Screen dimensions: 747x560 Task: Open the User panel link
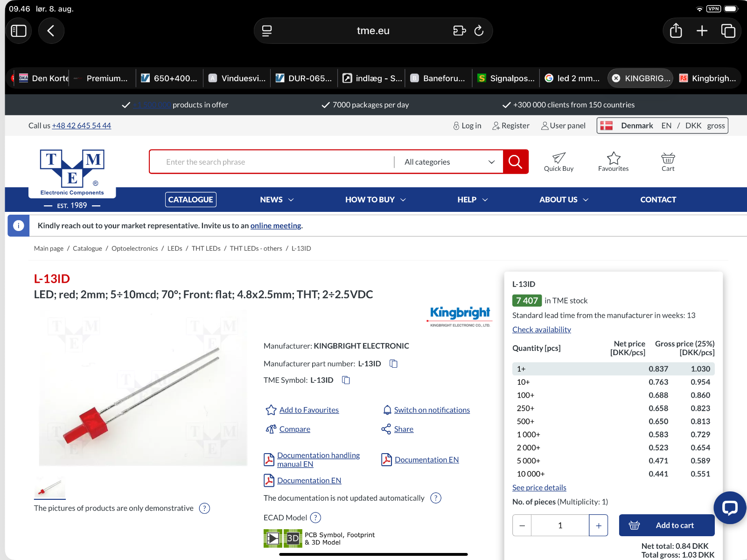(x=563, y=126)
